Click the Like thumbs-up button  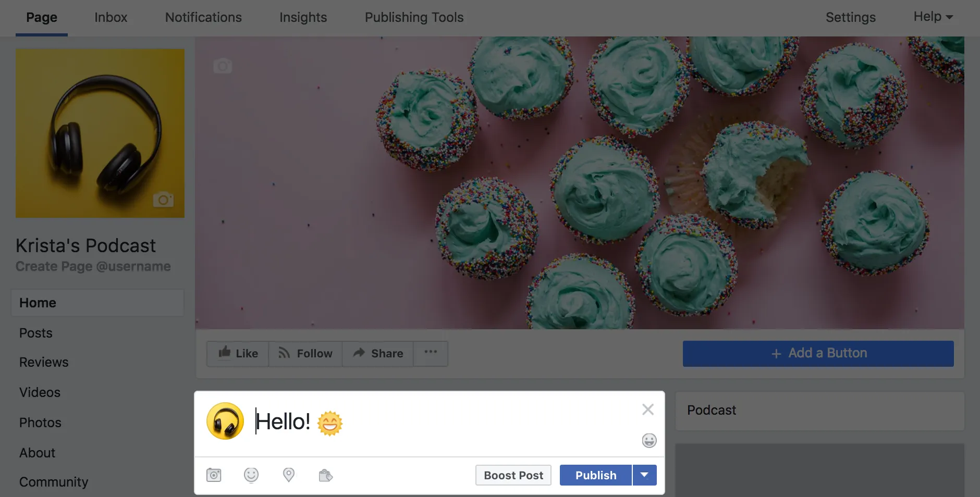click(x=238, y=353)
